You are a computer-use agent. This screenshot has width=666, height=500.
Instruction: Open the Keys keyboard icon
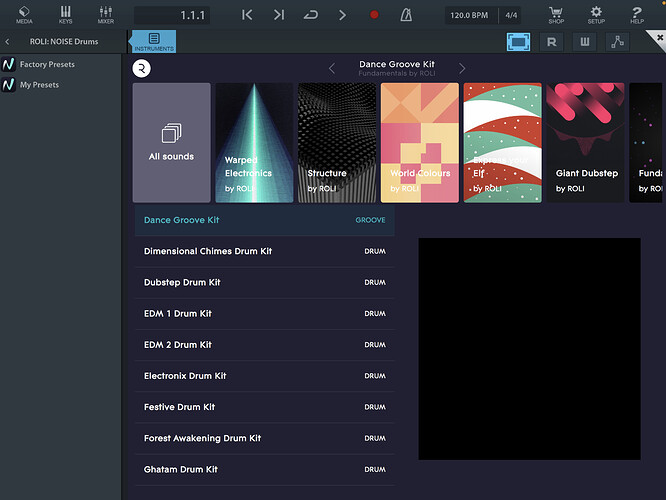coord(65,14)
